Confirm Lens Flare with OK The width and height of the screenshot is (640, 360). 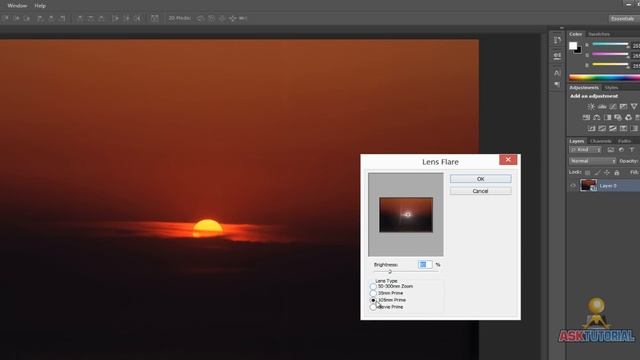480,179
